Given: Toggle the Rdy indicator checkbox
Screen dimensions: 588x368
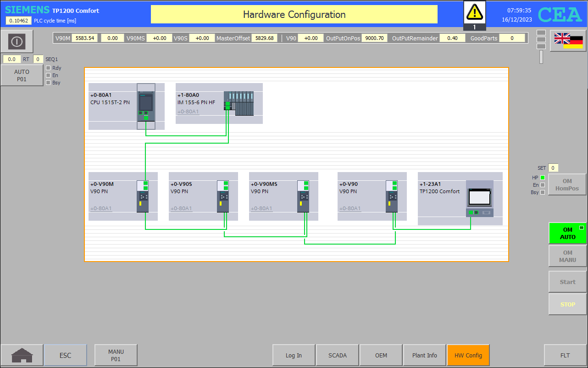Looking at the screenshot, I should [x=48, y=68].
